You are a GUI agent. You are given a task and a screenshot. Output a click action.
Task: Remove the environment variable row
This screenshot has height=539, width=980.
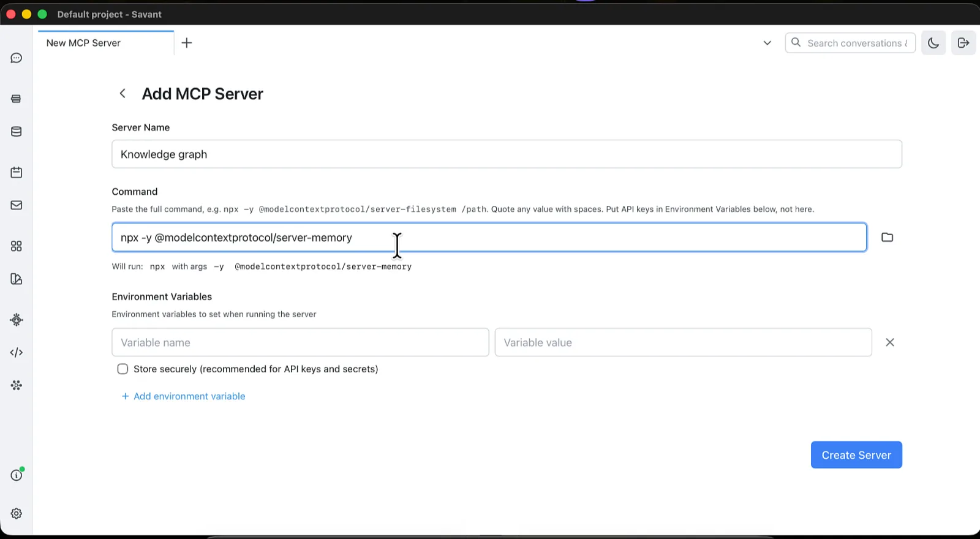coord(890,342)
